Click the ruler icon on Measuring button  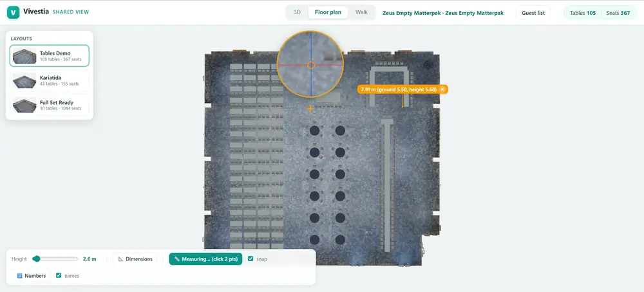tap(177, 259)
